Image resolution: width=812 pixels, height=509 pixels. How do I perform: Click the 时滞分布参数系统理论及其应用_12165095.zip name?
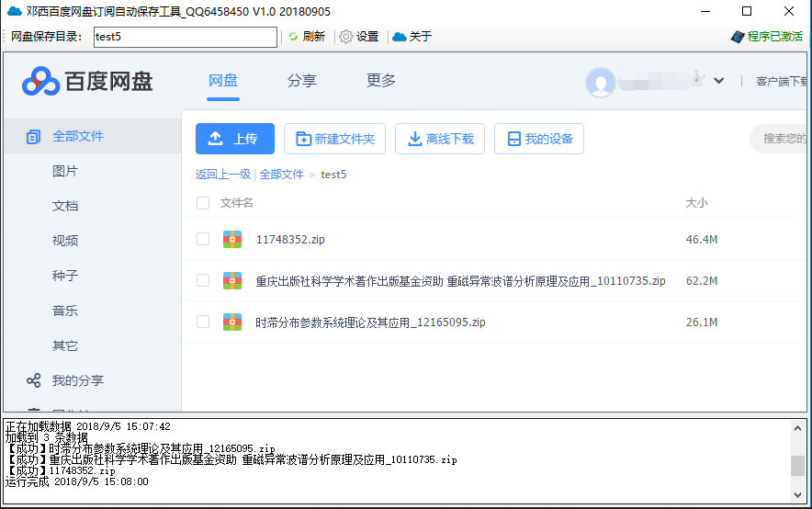[370, 322]
